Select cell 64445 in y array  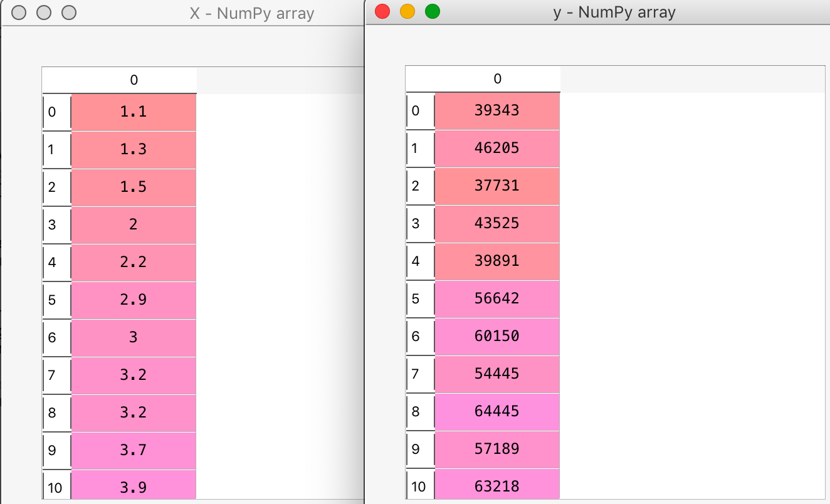click(x=497, y=412)
